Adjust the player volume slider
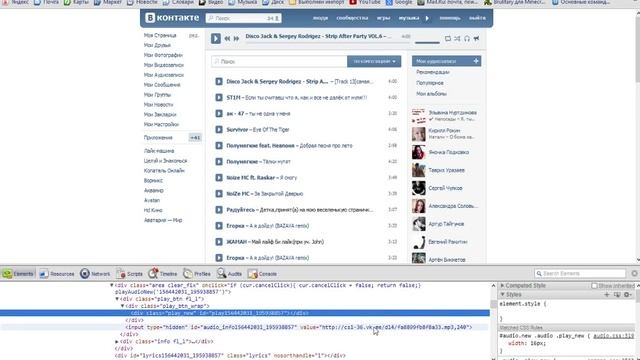Viewport: 640px width, 360px height. click(427, 42)
